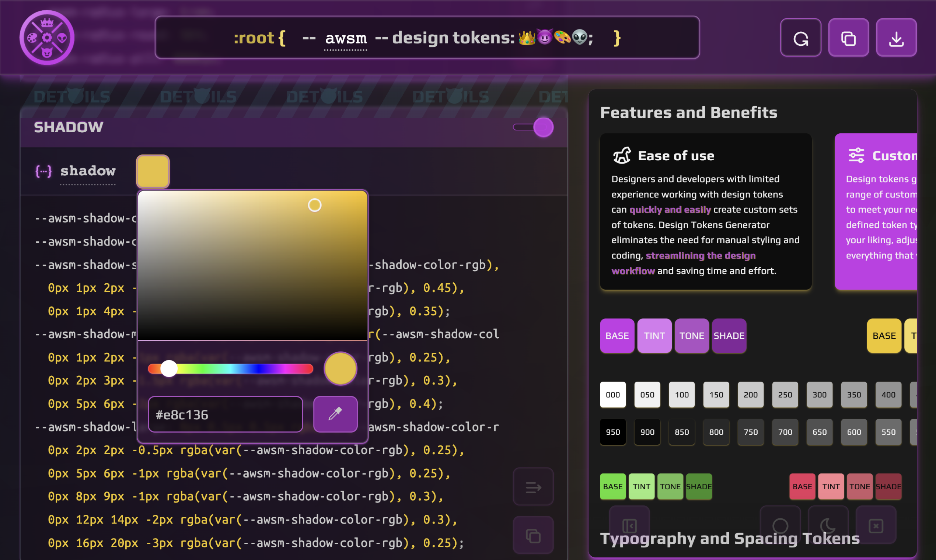Click the purple SHADE swatch
This screenshot has width=936, height=560.
click(x=729, y=336)
